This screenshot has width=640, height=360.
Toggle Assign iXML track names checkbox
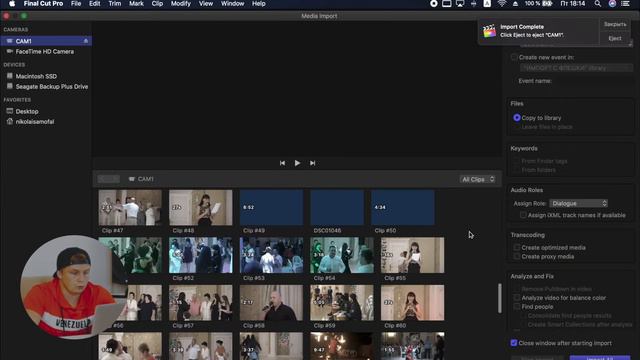click(x=523, y=215)
